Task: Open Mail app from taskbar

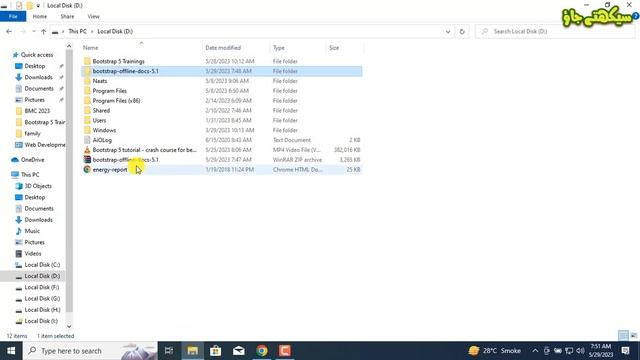Action: pyautogui.click(x=239, y=351)
